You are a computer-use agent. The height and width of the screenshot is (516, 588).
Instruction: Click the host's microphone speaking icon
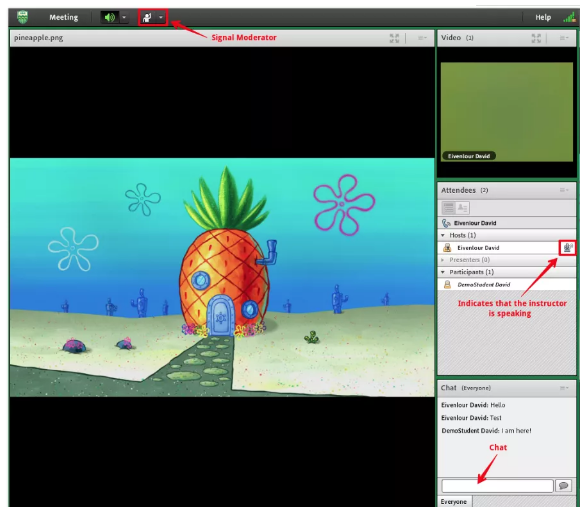coord(568,248)
